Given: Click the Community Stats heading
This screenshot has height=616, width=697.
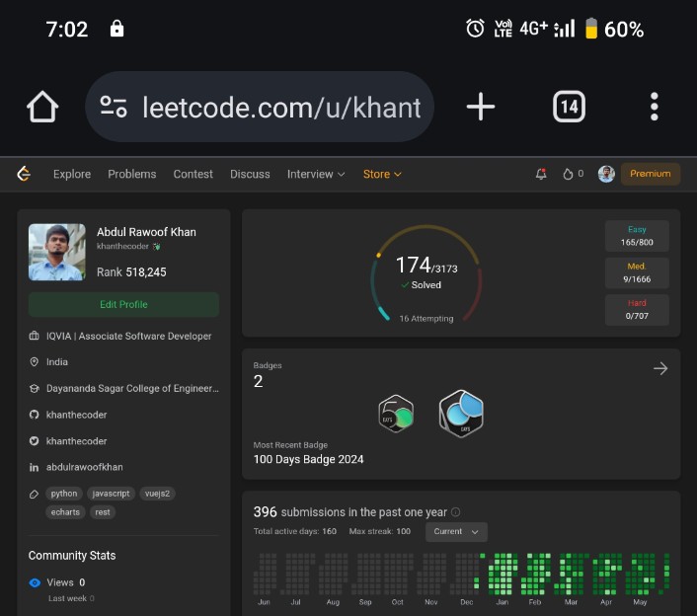Looking at the screenshot, I should pyautogui.click(x=72, y=556).
